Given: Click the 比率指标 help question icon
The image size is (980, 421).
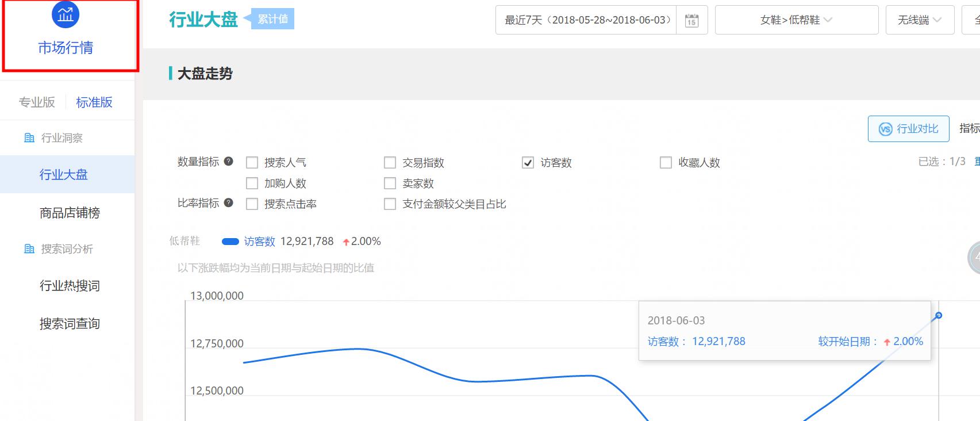Looking at the screenshot, I should click(x=228, y=203).
